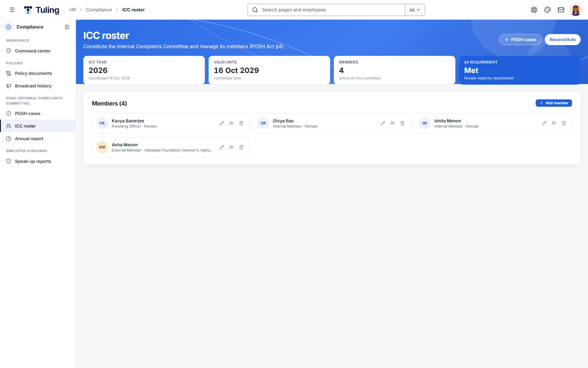588x368 pixels.
Task: Open the help lifebuoy icon
Action: 534,10
